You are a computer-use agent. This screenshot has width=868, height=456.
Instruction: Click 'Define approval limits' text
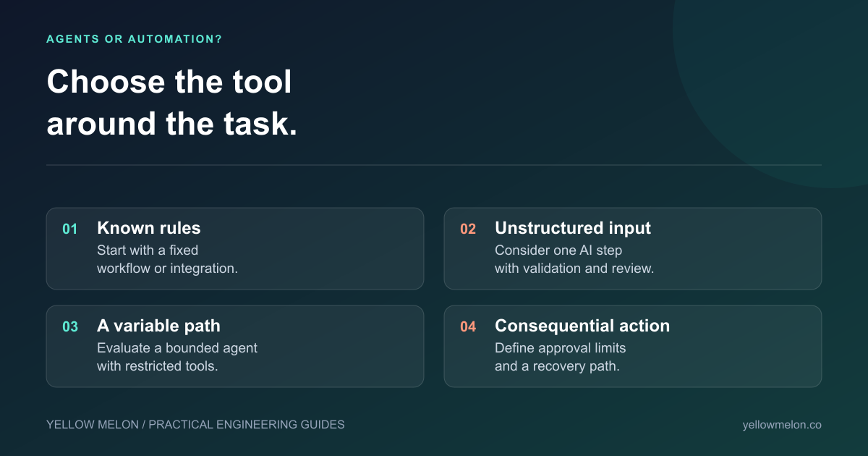coord(561,348)
